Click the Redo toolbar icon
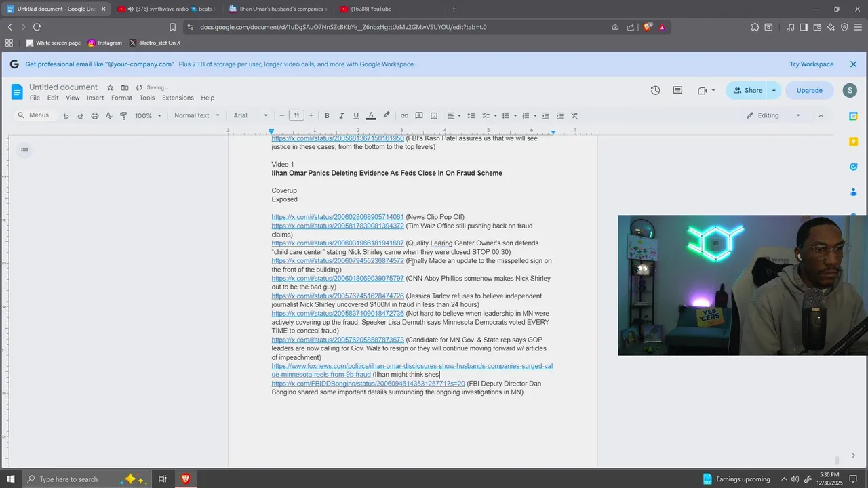The width and height of the screenshot is (868, 488). [80, 116]
